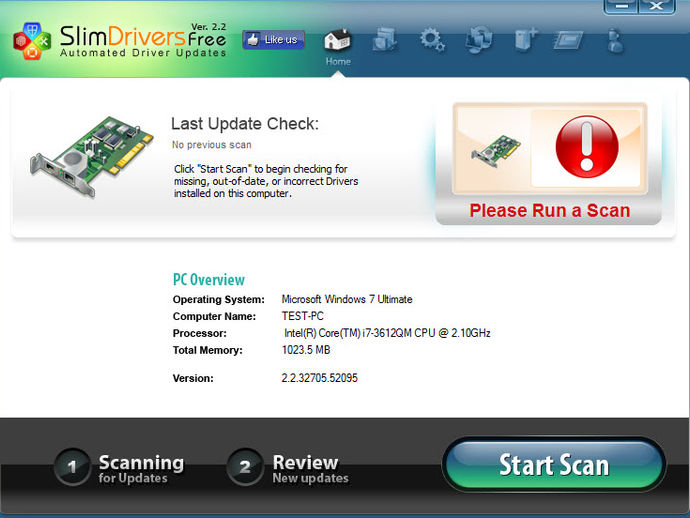The width and height of the screenshot is (690, 518).
Task: Click the 'PC Overview' heading
Action: pyautogui.click(x=209, y=279)
